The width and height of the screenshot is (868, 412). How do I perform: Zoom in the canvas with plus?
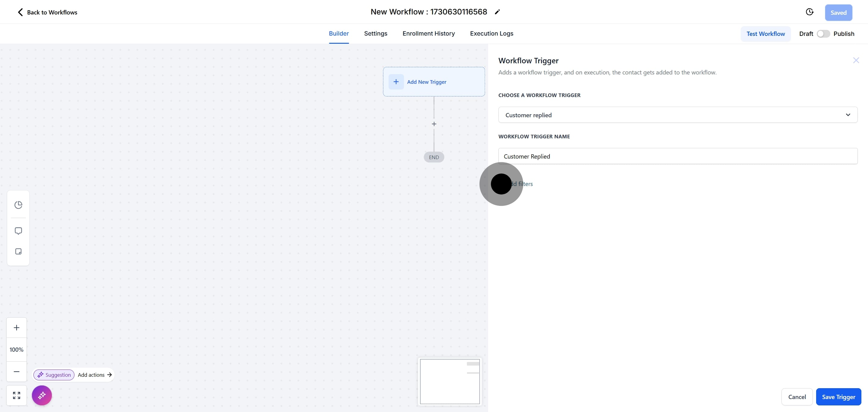click(x=17, y=327)
